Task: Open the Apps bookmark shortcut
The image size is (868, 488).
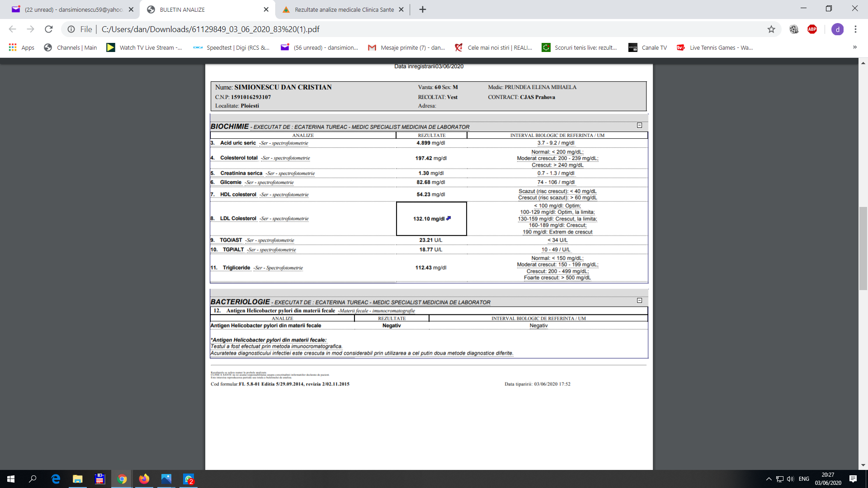Action: [x=21, y=47]
